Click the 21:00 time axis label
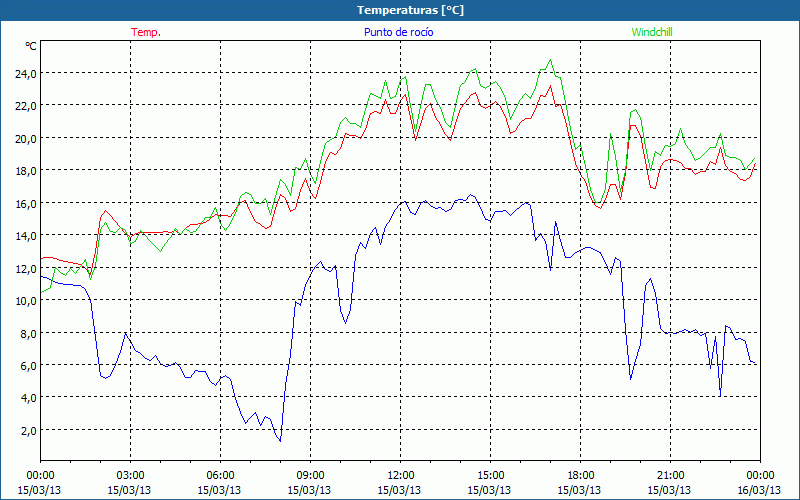 point(669,476)
